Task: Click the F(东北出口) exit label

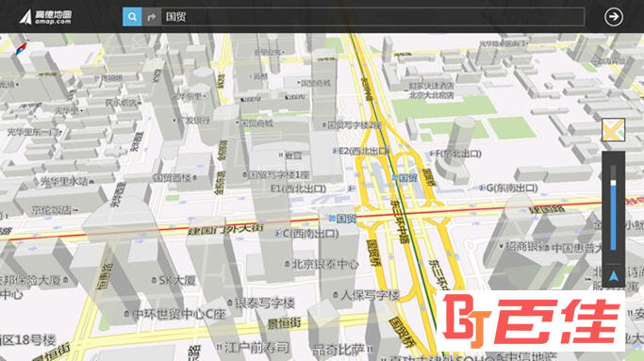Action: pyautogui.click(x=455, y=154)
